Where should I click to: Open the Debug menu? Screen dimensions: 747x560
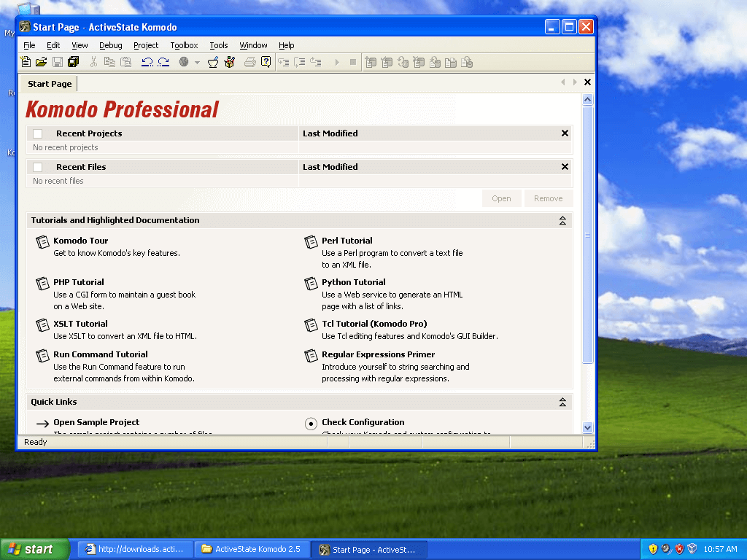[111, 45]
